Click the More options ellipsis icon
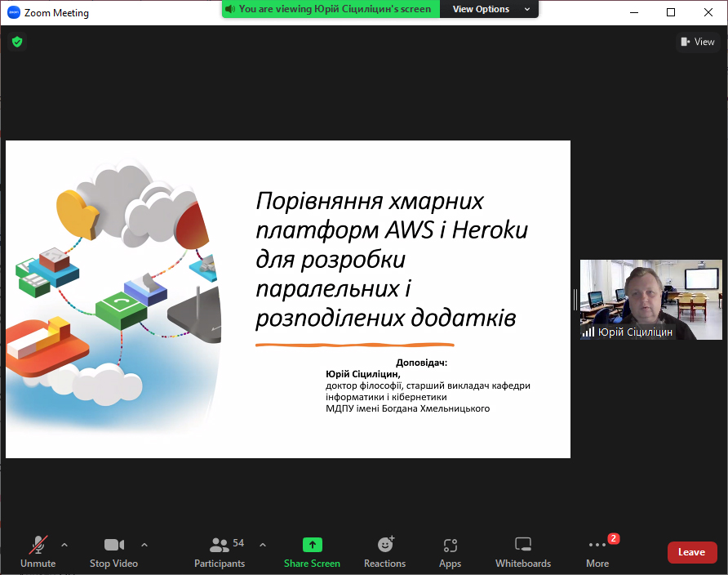728x575 pixels. pos(597,546)
